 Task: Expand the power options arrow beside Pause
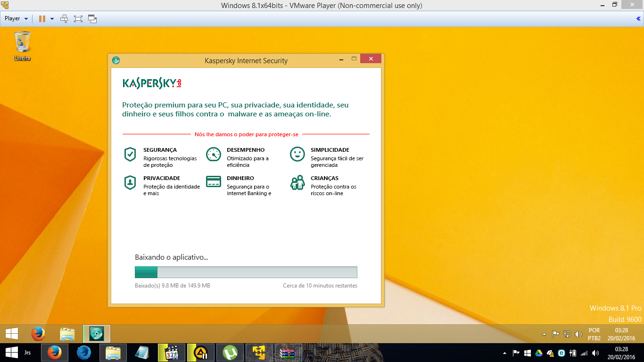click(52, 19)
